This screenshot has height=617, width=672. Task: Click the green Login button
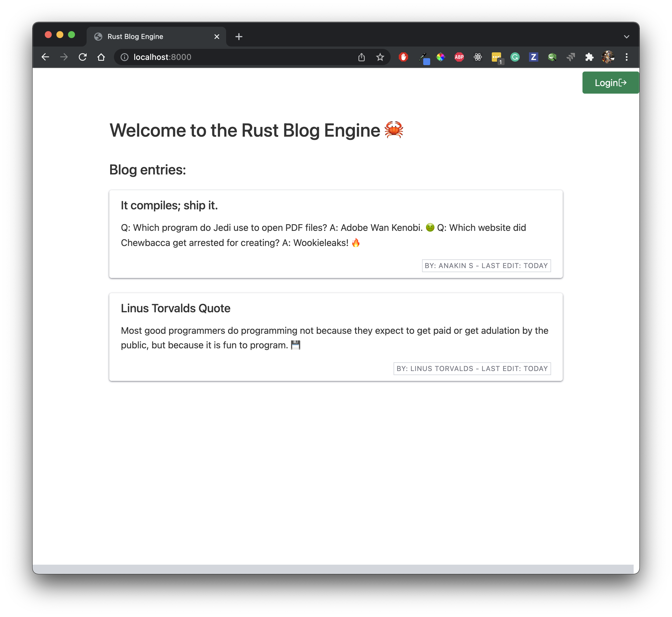click(x=610, y=83)
